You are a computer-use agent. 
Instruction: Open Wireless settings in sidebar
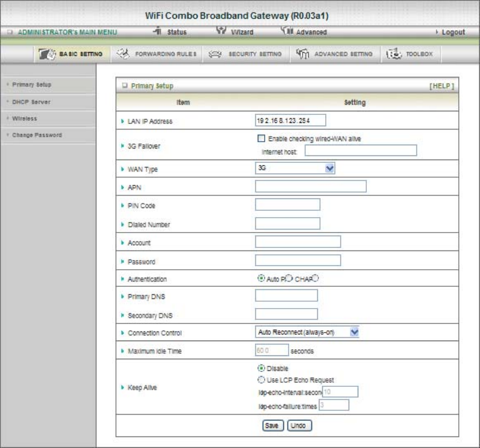[25, 118]
